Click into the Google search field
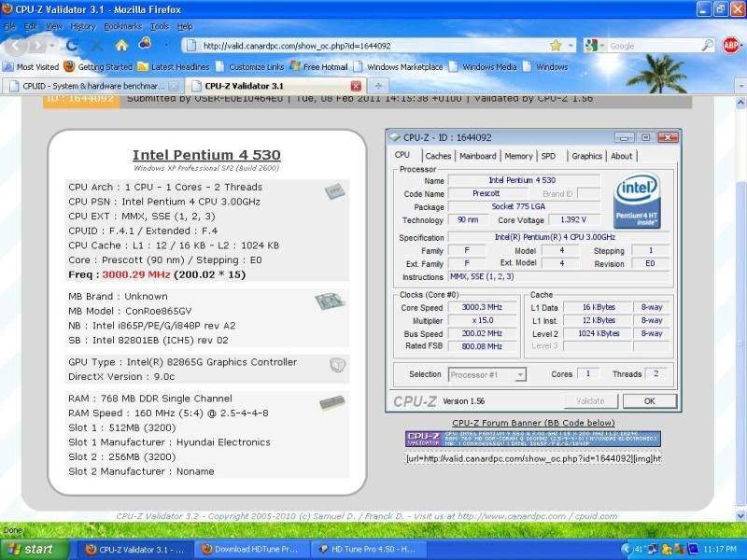 [654, 46]
